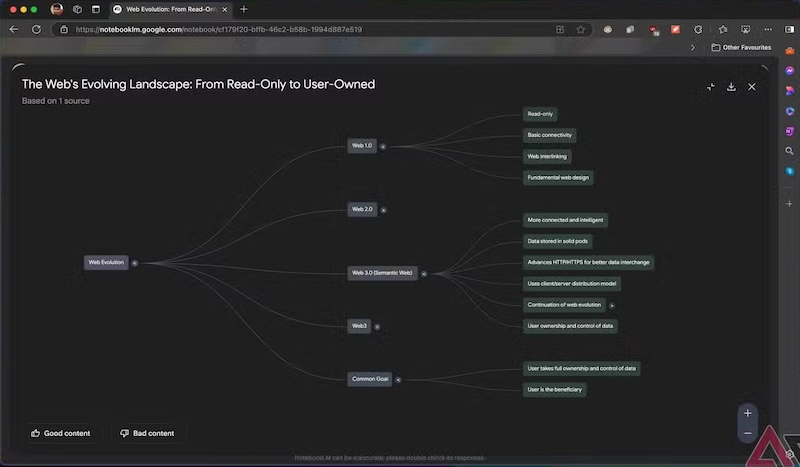Close the mind map panel
This screenshot has width=800, height=467.
(752, 87)
